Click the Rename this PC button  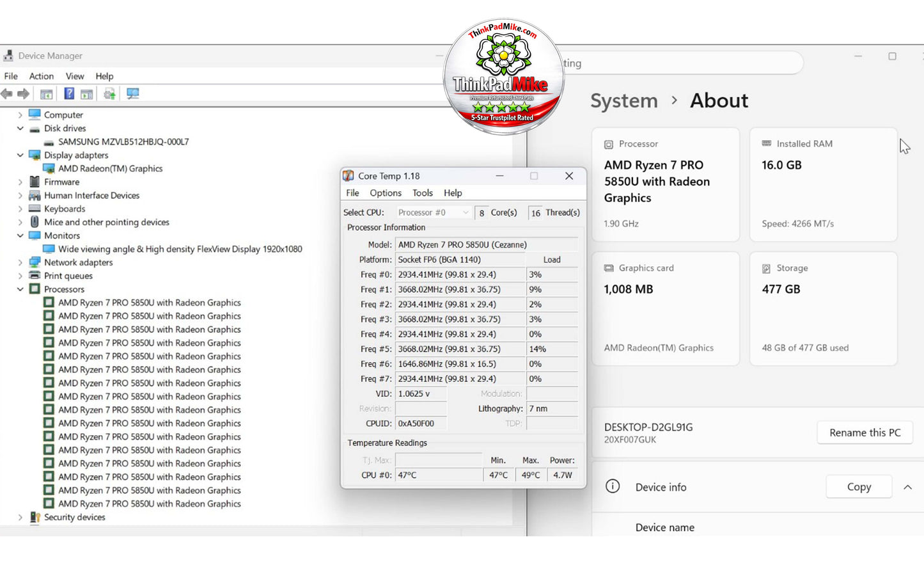tap(865, 433)
